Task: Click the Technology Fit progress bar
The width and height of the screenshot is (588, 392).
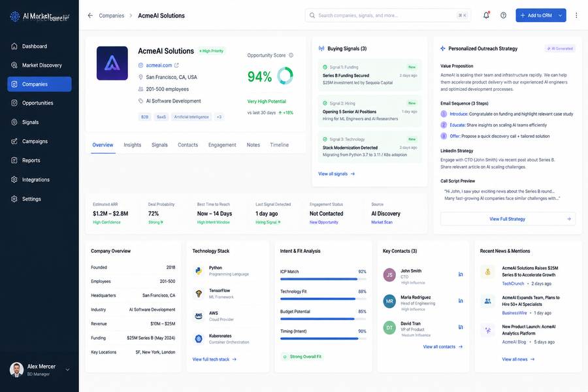Action: (323, 299)
